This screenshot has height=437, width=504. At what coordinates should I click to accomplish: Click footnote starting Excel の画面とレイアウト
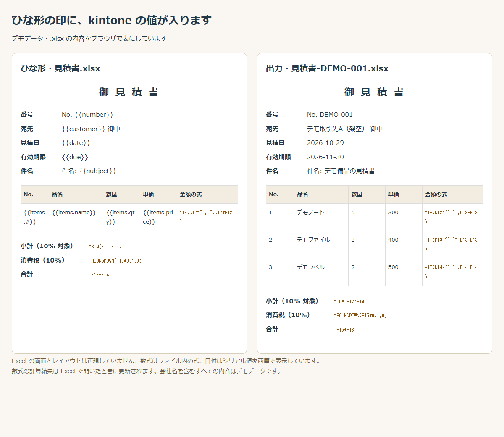pos(167,361)
